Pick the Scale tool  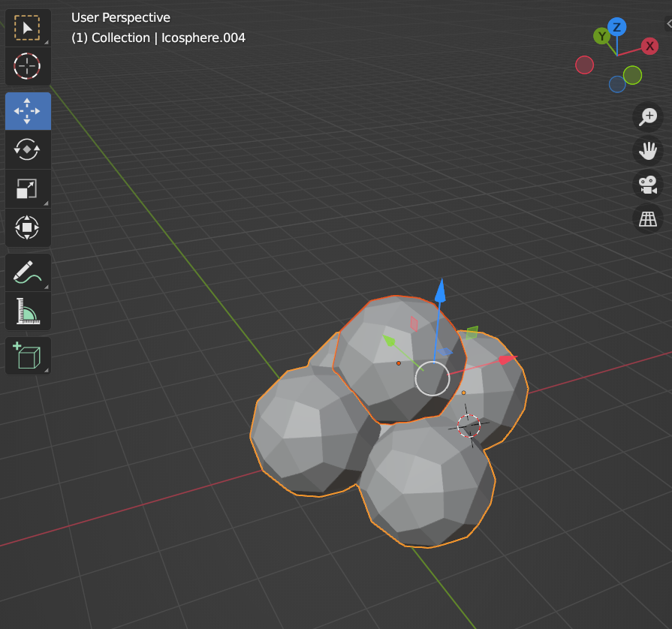(28, 188)
